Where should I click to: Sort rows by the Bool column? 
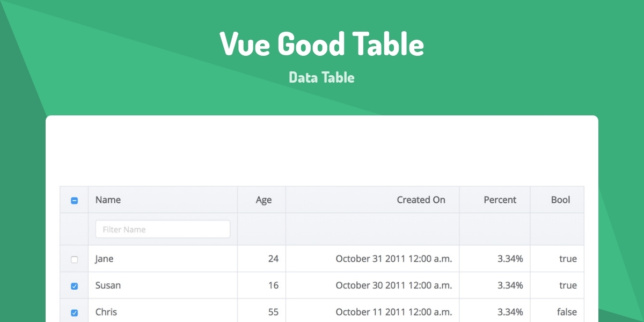560,200
